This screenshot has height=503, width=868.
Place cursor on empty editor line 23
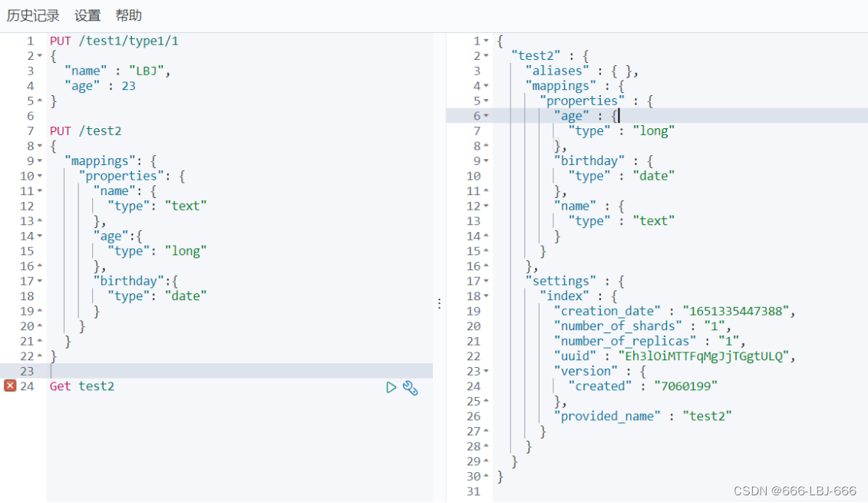pyautogui.click(x=239, y=371)
